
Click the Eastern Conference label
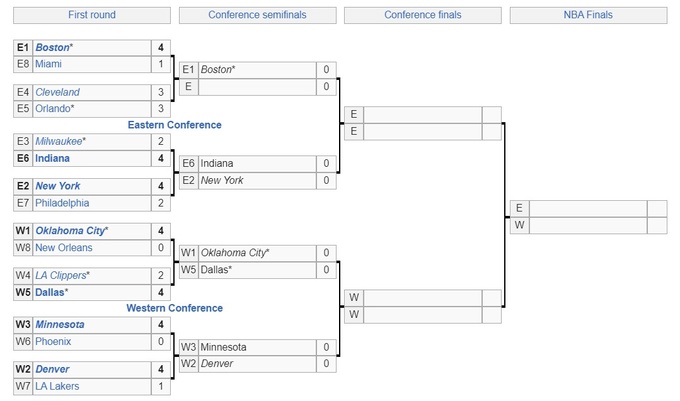tap(175, 125)
